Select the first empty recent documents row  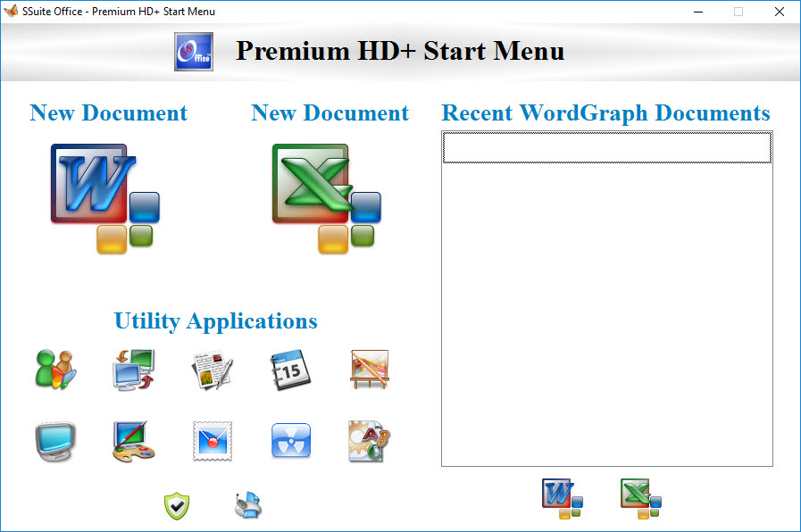[x=607, y=147]
